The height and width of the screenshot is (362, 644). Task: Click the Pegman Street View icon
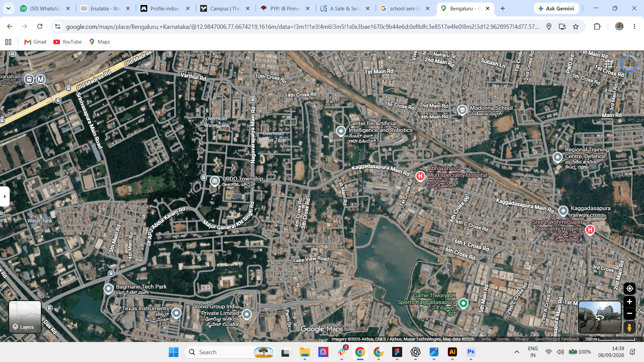(629, 327)
